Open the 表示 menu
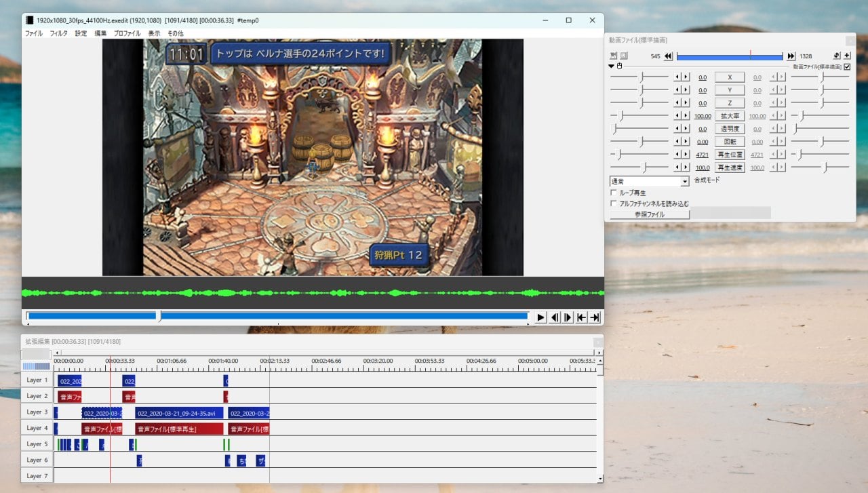Screen dimensions: 868x493 (x=155, y=33)
